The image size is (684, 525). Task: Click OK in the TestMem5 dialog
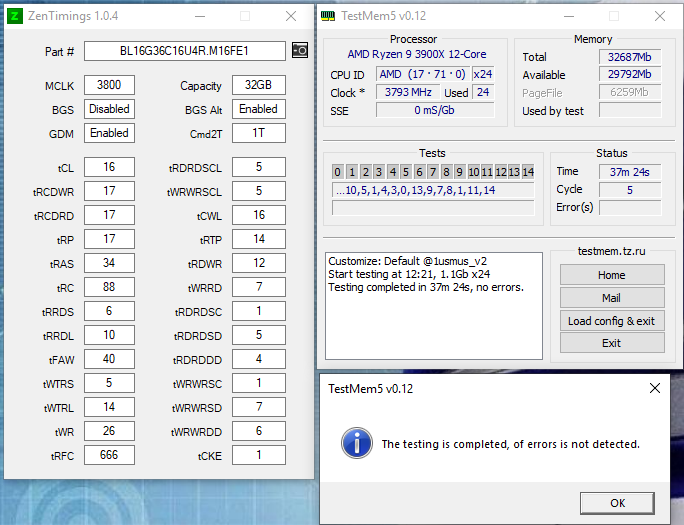(617, 503)
